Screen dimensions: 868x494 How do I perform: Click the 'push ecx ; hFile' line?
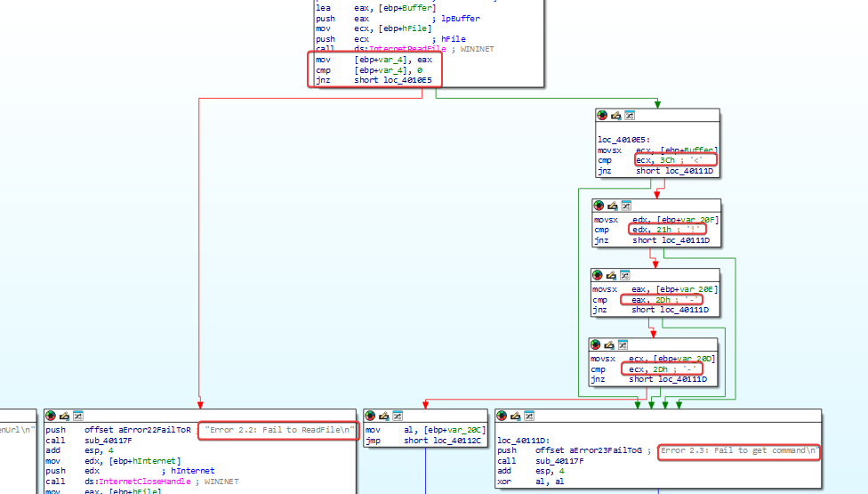coord(390,39)
